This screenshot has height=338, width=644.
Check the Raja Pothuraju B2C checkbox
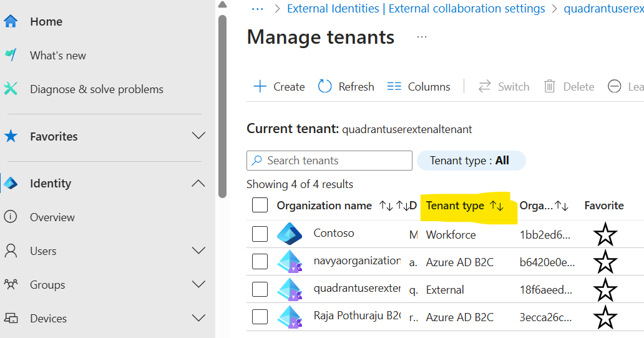pyautogui.click(x=260, y=317)
